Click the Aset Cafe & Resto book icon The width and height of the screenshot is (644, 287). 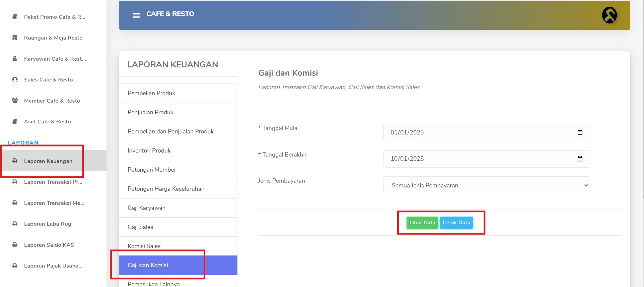(x=15, y=121)
